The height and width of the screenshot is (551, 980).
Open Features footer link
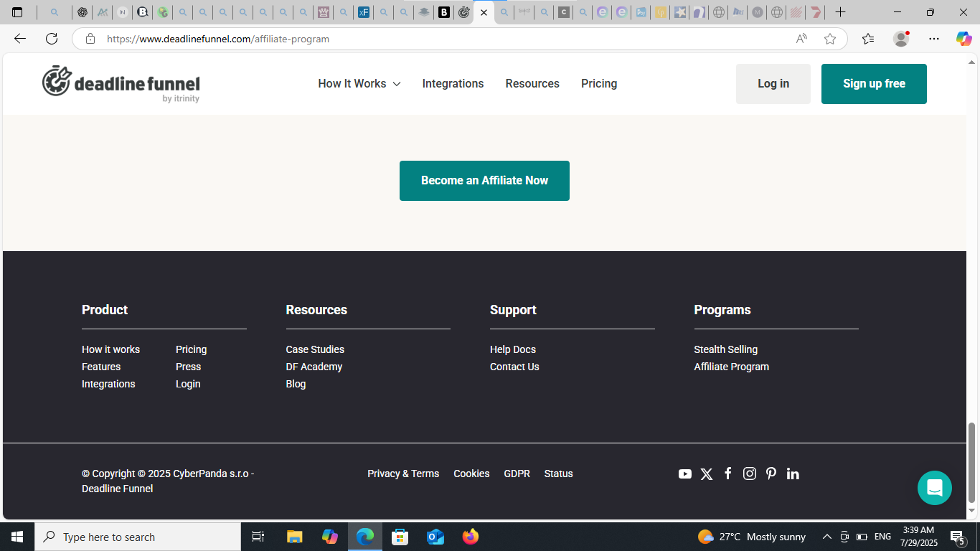(x=101, y=367)
